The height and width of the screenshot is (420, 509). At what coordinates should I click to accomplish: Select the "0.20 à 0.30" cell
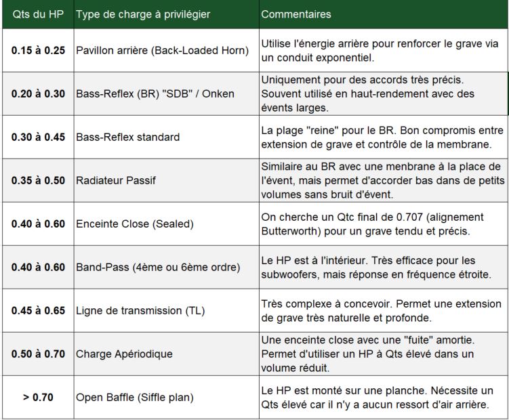[38, 93]
